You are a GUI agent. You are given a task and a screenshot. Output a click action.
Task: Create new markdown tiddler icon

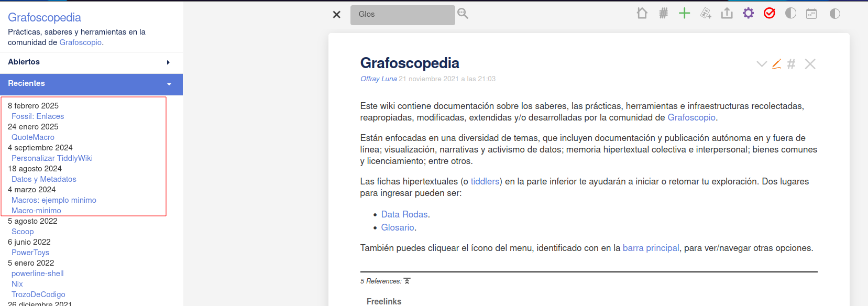pos(706,13)
